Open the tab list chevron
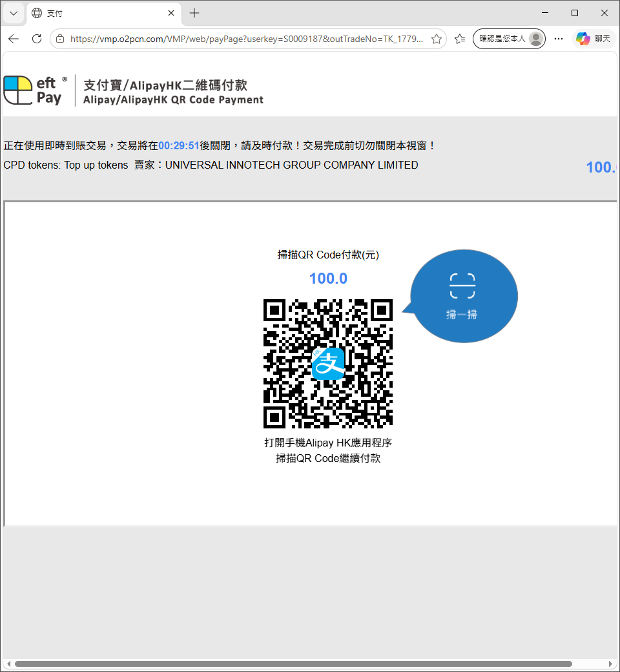This screenshot has width=620, height=672. tap(14, 14)
